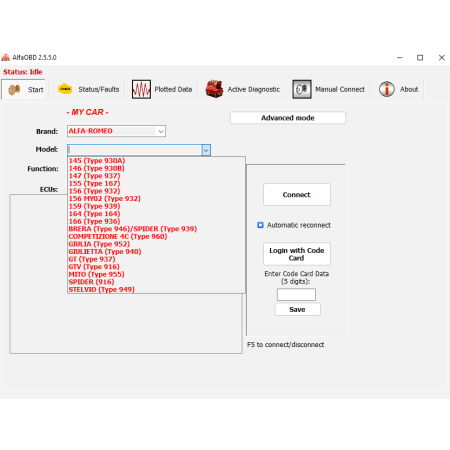Focus the Code Card Data input field
The width and height of the screenshot is (450, 450).
pos(296,295)
